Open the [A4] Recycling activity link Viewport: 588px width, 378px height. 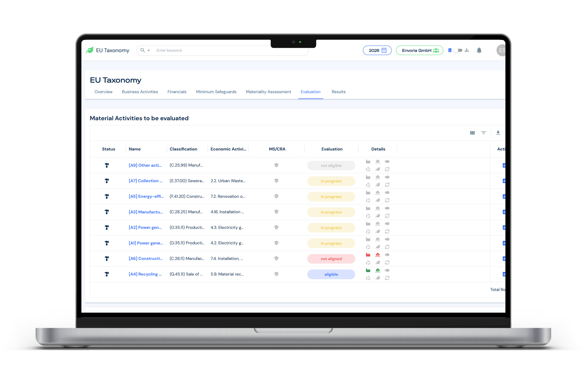tap(145, 274)
